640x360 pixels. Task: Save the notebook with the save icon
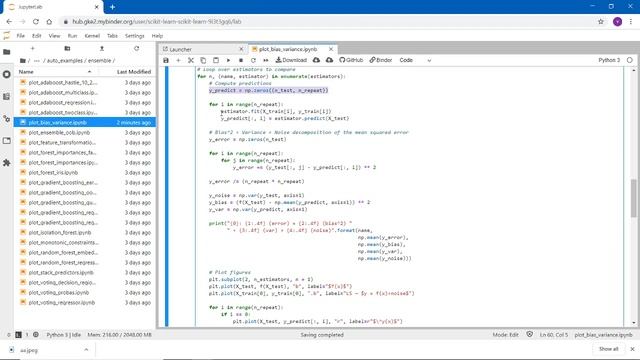point(166,60)
